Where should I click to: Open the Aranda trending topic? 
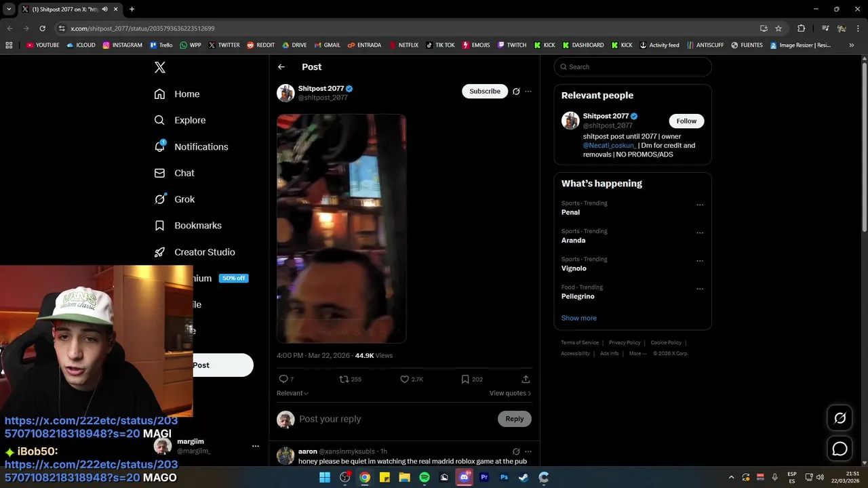tap(573, 240)
